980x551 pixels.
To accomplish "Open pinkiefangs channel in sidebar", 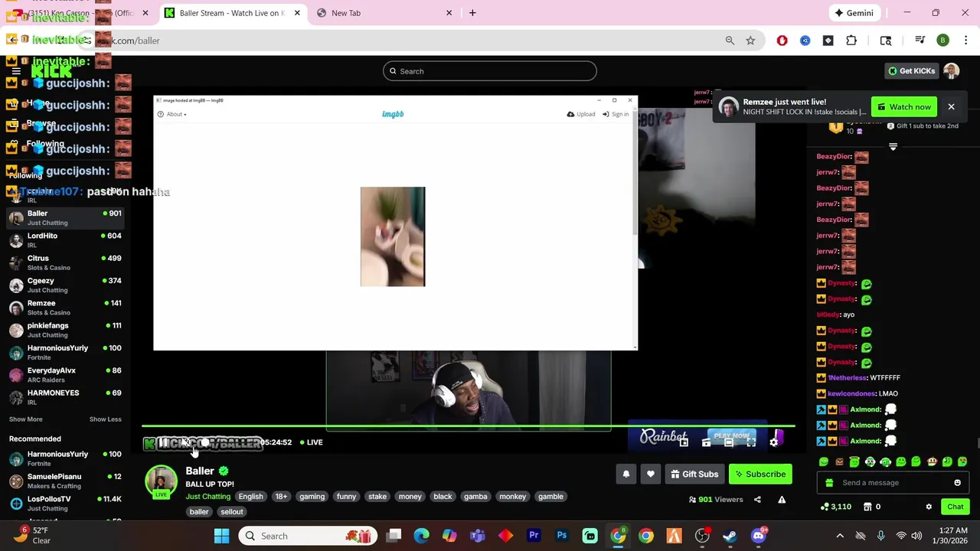I will point(65,330).
